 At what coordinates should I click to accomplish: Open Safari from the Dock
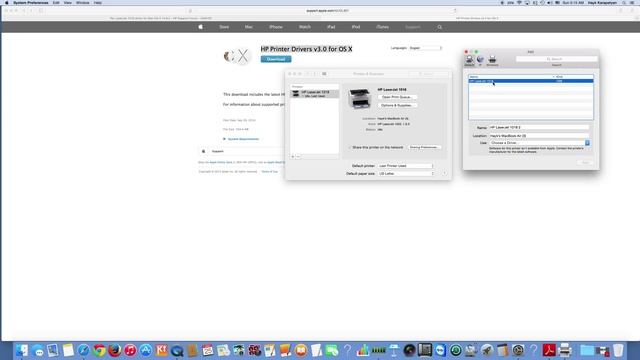84,350
